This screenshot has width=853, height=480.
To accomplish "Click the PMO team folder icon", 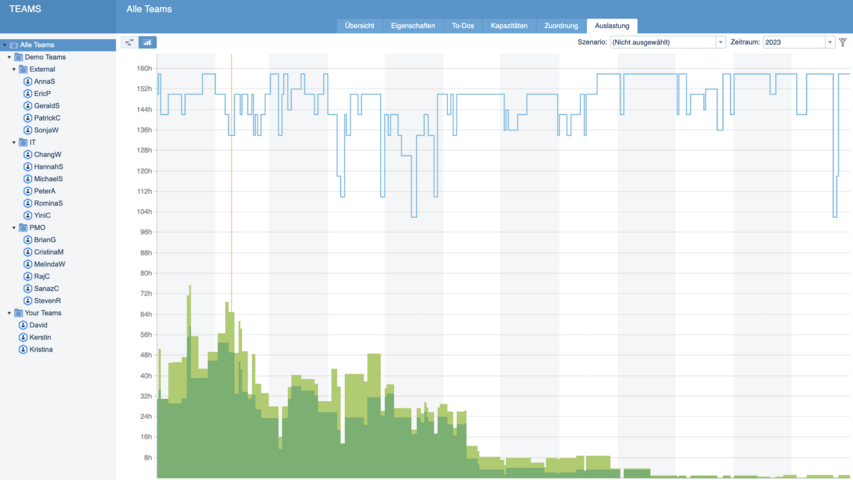I will click(x=23, y=228).
